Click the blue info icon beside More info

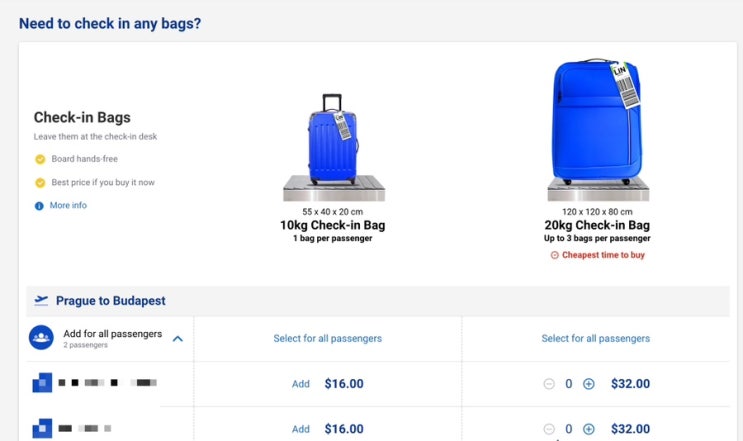click(x=39, y=206)
